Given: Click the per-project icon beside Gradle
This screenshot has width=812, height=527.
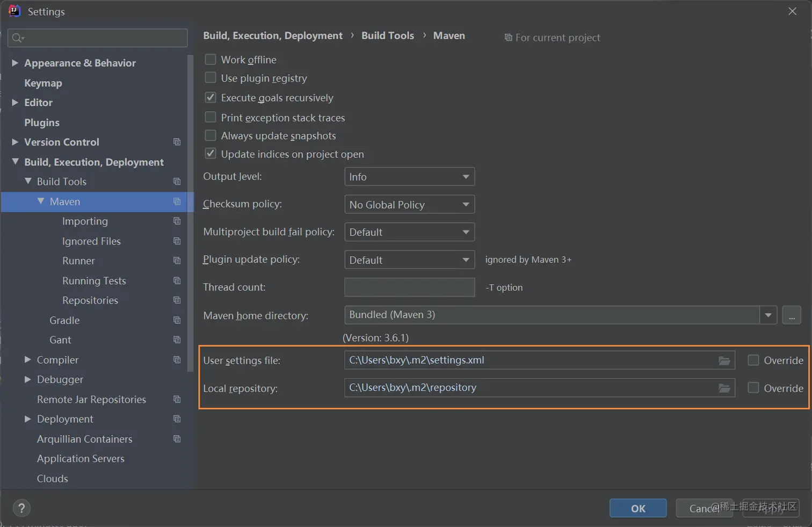Looking at the screenshot, I should pos(177,320).
